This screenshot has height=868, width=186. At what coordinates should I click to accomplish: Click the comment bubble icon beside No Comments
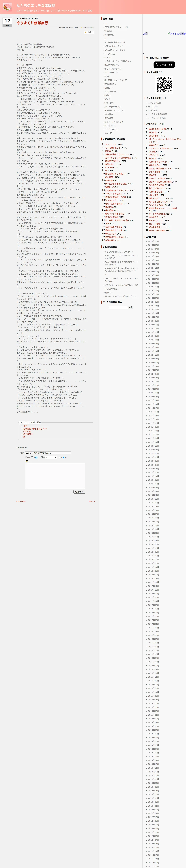coord(81,28)
